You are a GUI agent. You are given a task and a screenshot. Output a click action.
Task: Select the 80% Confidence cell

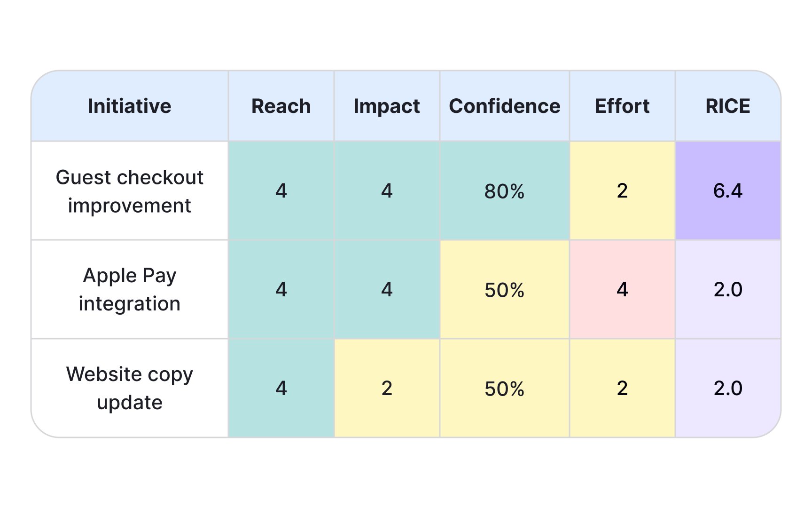coord(505,191)
